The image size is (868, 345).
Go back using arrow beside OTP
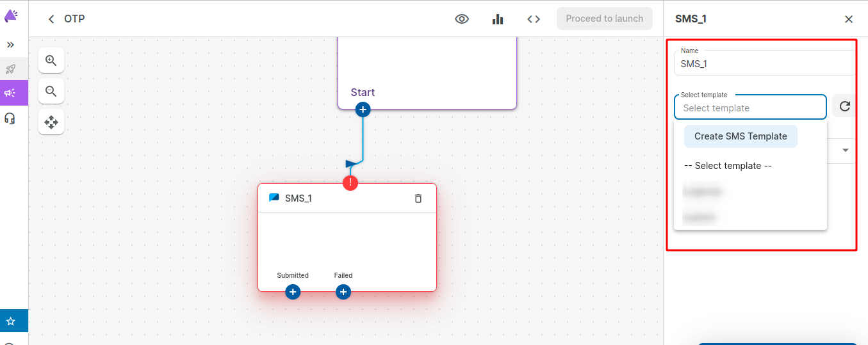(51, 19)
